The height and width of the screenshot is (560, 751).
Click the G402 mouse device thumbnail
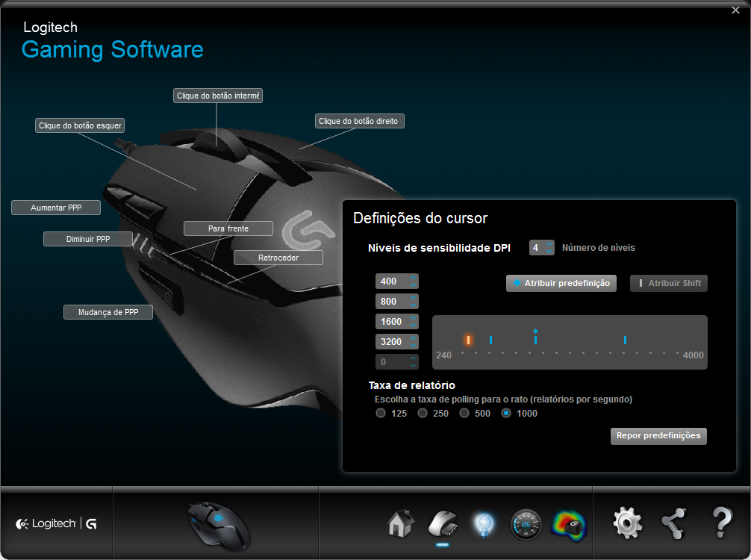219,526
